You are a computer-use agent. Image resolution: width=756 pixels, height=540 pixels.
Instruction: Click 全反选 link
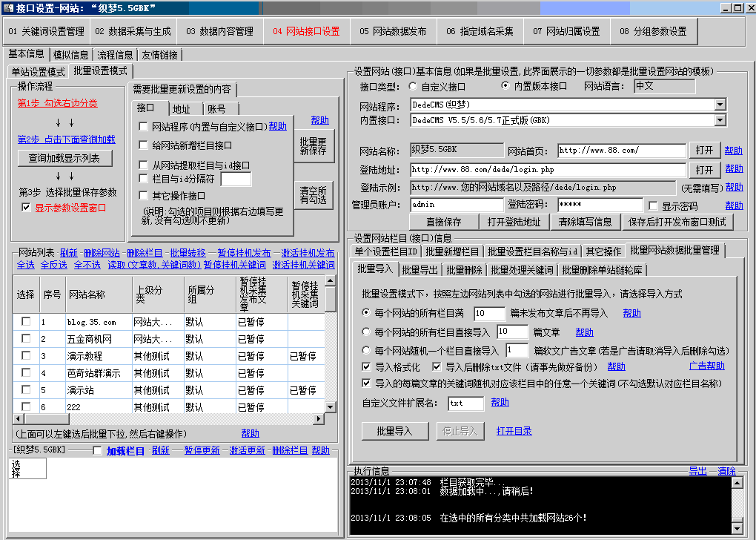click(53, 265)
